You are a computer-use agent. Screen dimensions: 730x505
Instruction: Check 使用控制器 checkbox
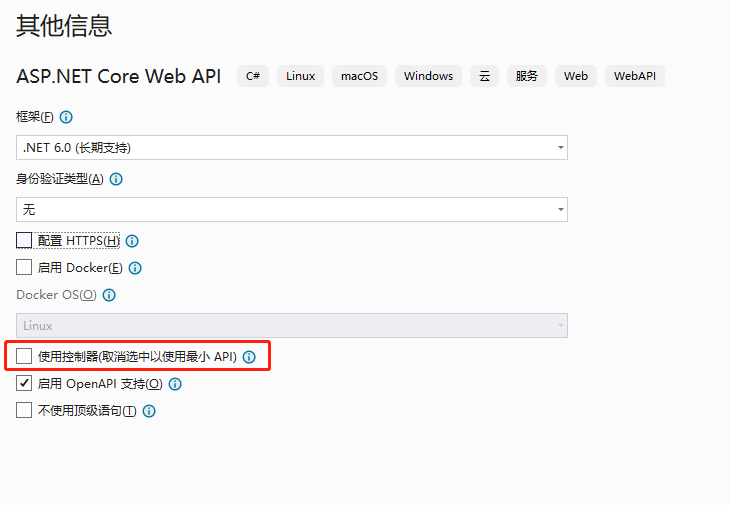24,357
